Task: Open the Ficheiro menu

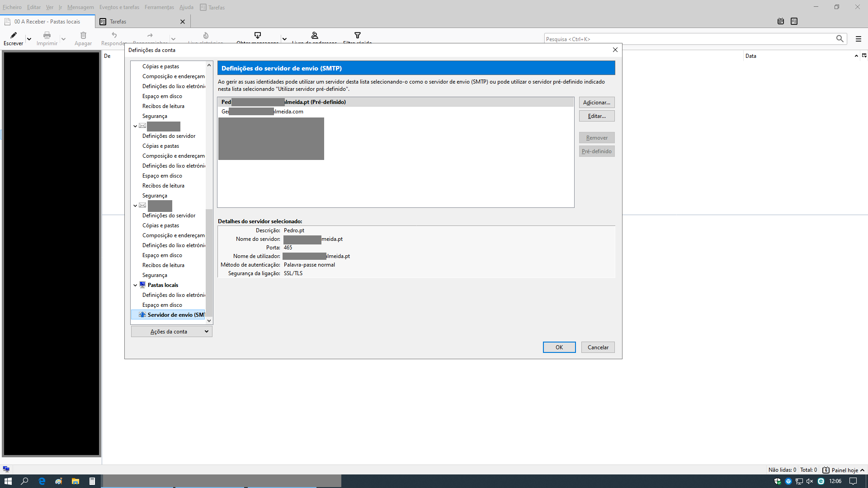Action: tap(12, 7)
